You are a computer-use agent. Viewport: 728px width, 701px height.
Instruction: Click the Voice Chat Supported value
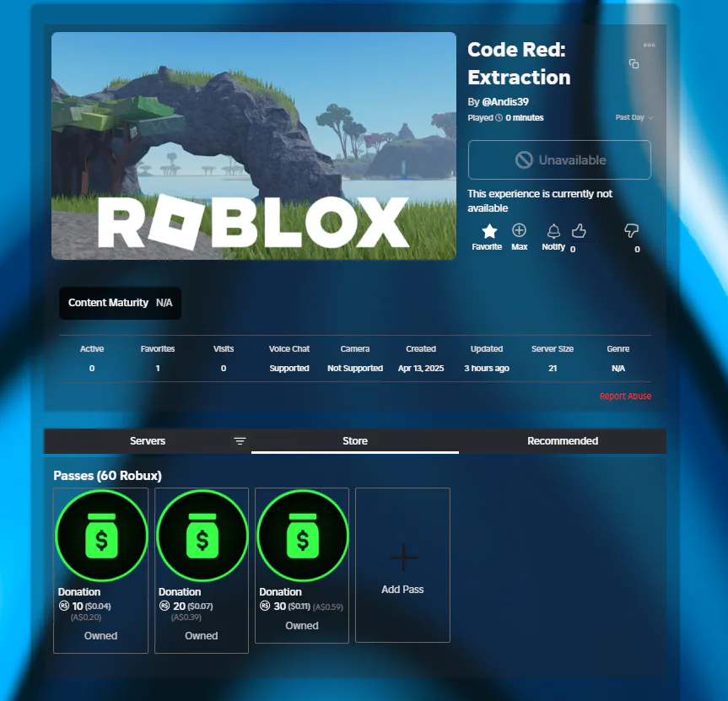(x=289, y=368)
